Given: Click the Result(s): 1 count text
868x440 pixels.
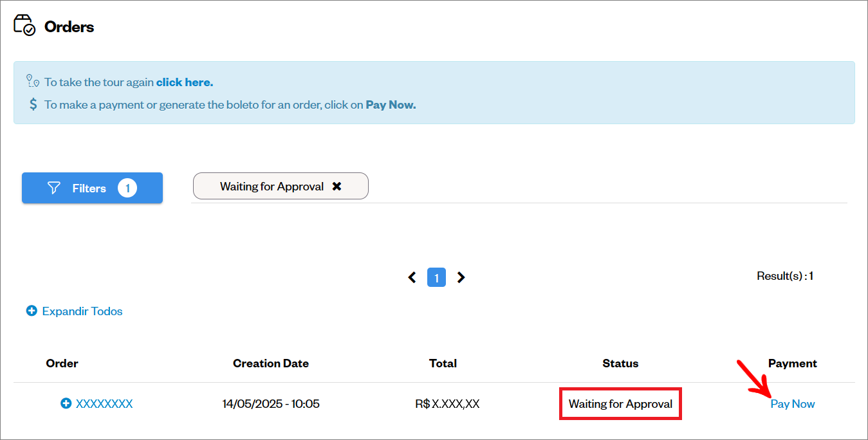Looking at the screenshot, I should 785,276.
